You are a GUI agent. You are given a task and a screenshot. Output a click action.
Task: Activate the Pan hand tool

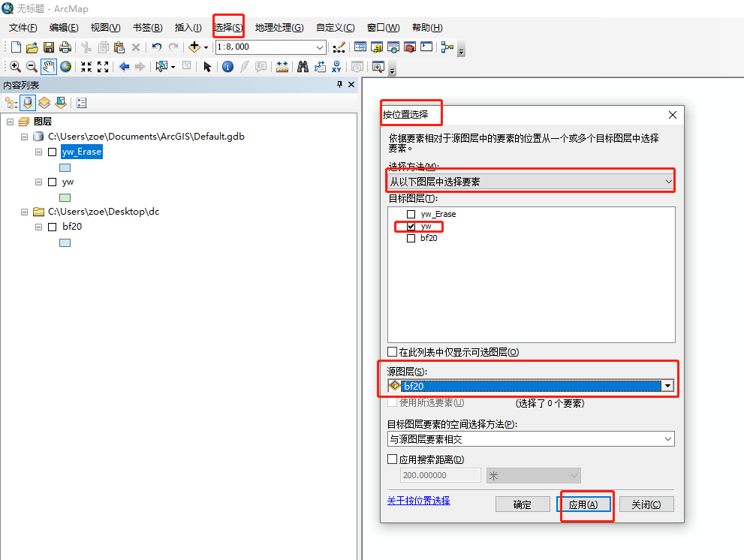point(48,67)
